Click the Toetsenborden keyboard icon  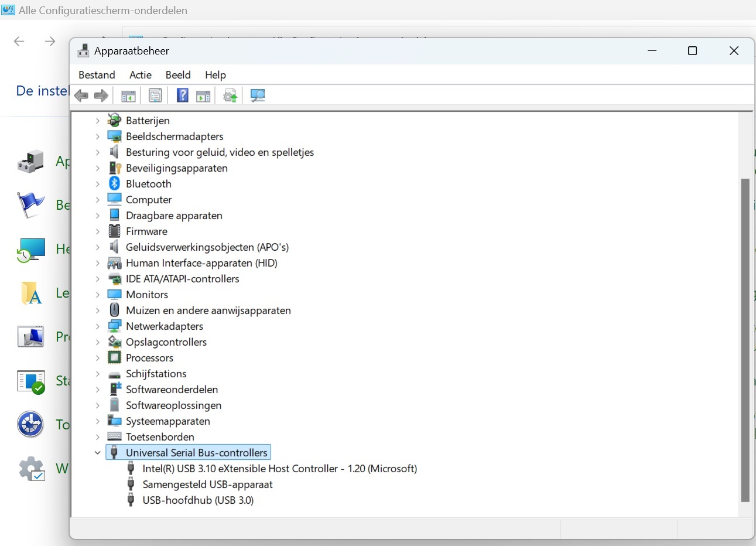coord(115,437)
